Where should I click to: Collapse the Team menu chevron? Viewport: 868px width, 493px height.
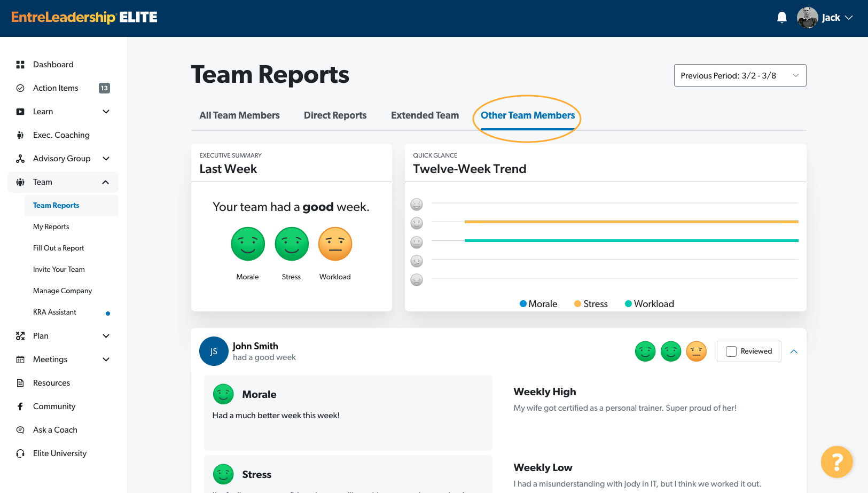coord(106,182)
